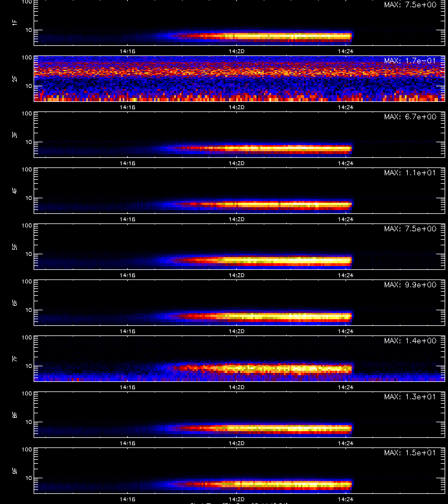Screen dimensions: 448x504
Task: Click the 8F panel axis label
Action: (15, 414)
